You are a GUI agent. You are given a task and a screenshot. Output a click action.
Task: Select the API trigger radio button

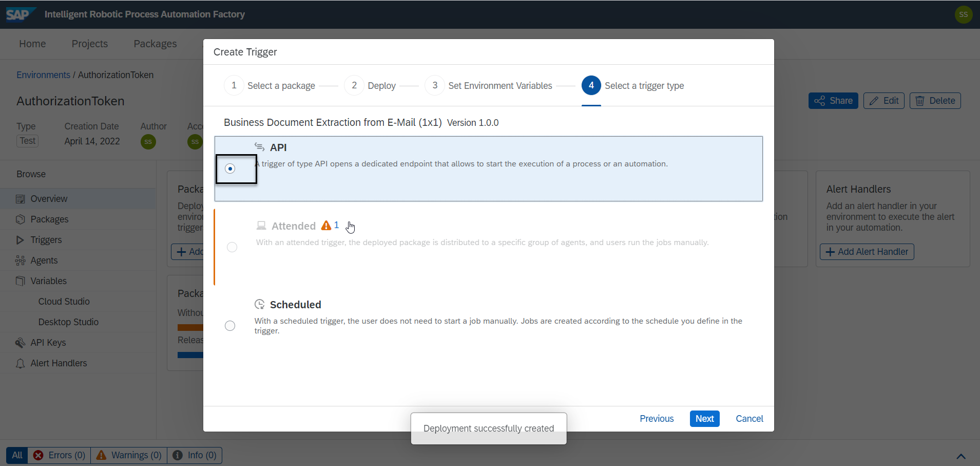[230, 169]
